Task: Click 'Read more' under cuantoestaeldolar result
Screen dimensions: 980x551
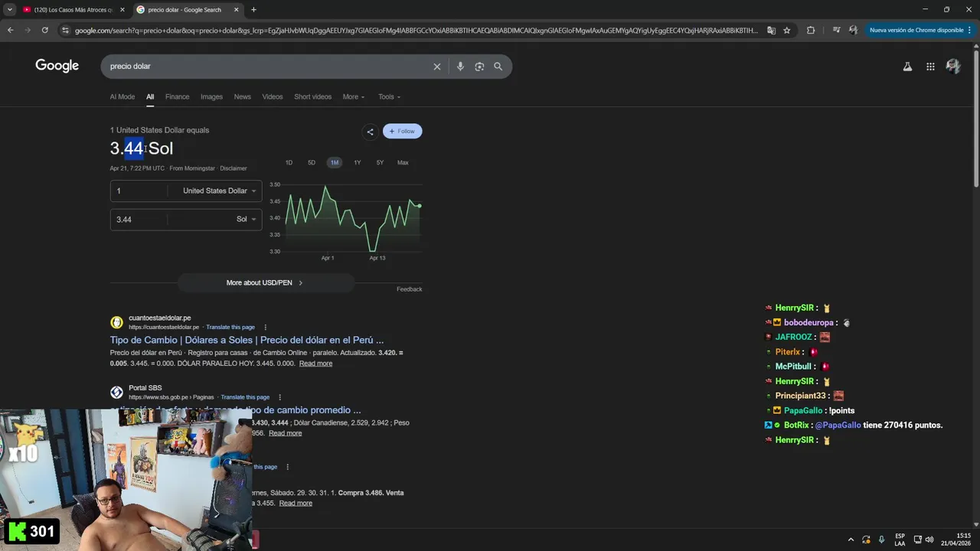Action: coord(315,364)
